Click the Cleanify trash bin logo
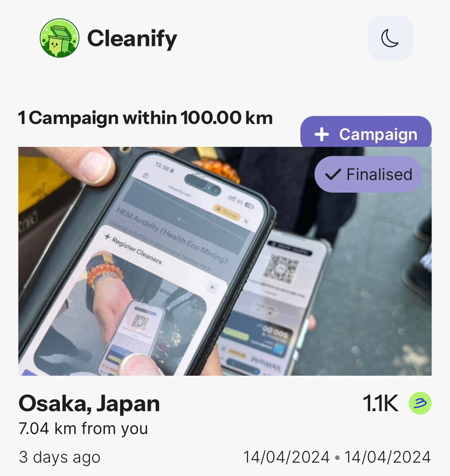Viewport: 450px width, 476px height. coord(59,38)
